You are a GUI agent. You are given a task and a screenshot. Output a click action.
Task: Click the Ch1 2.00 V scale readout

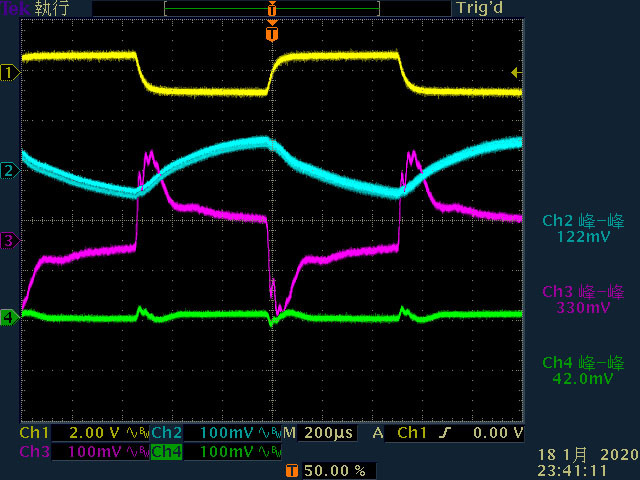(95, 433)
